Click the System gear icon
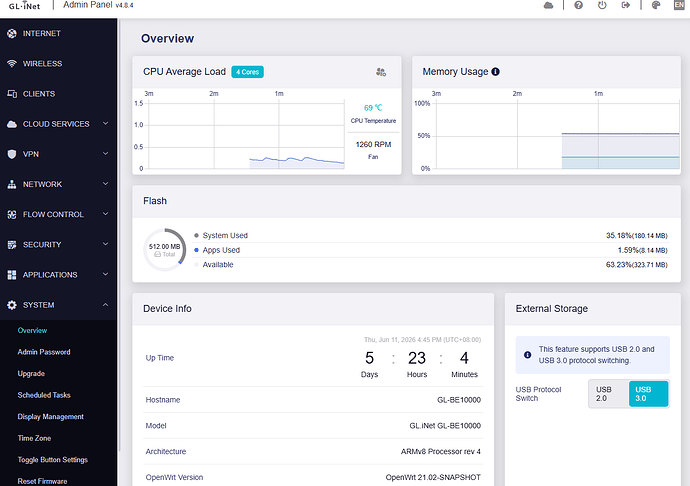 click(x=12, y=305)
